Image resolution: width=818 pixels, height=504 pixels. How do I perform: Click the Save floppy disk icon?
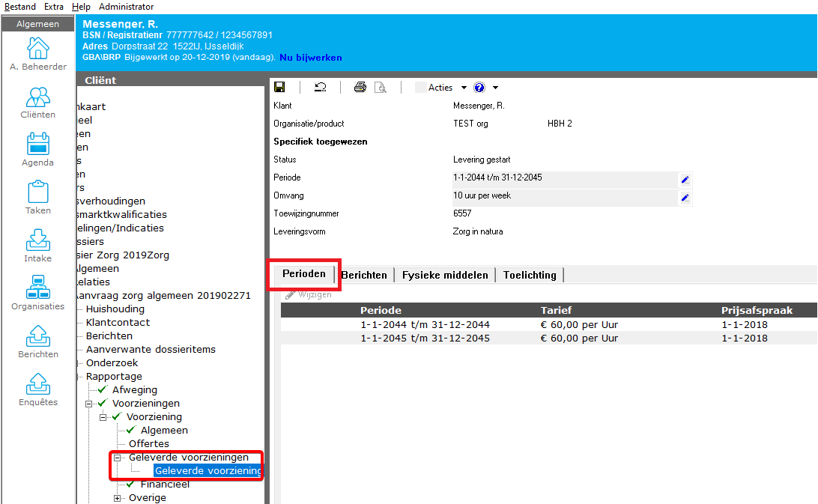(279, 88)
